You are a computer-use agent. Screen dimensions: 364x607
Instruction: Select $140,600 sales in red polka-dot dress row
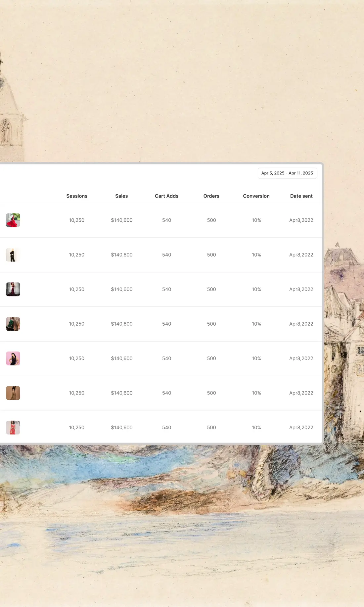122,428
